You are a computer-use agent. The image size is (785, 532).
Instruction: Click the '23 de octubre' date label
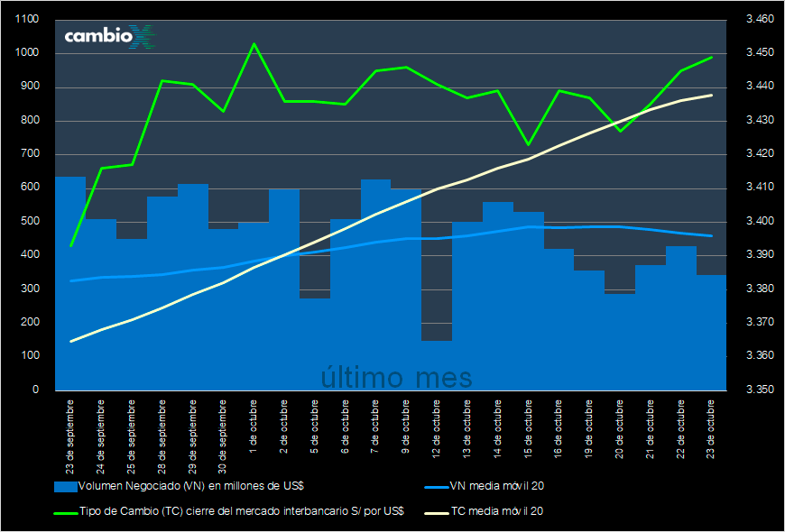[711, 428]
